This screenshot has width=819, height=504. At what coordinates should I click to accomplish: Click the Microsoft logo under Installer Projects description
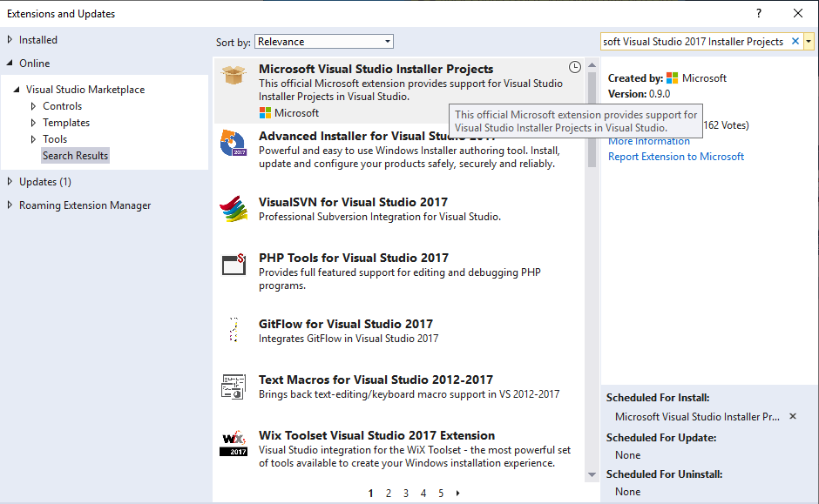(265, 112)
